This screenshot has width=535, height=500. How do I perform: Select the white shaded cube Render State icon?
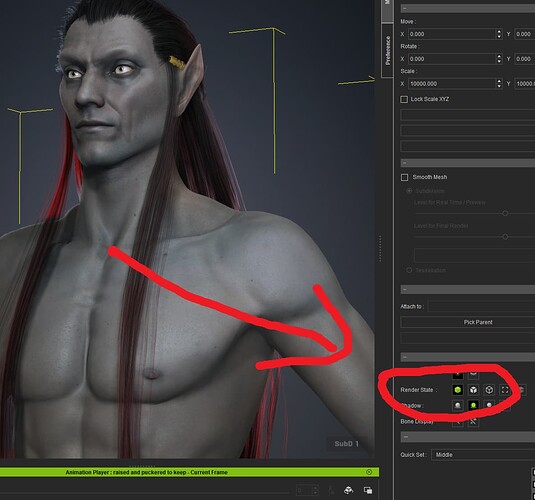click(473, 389)
